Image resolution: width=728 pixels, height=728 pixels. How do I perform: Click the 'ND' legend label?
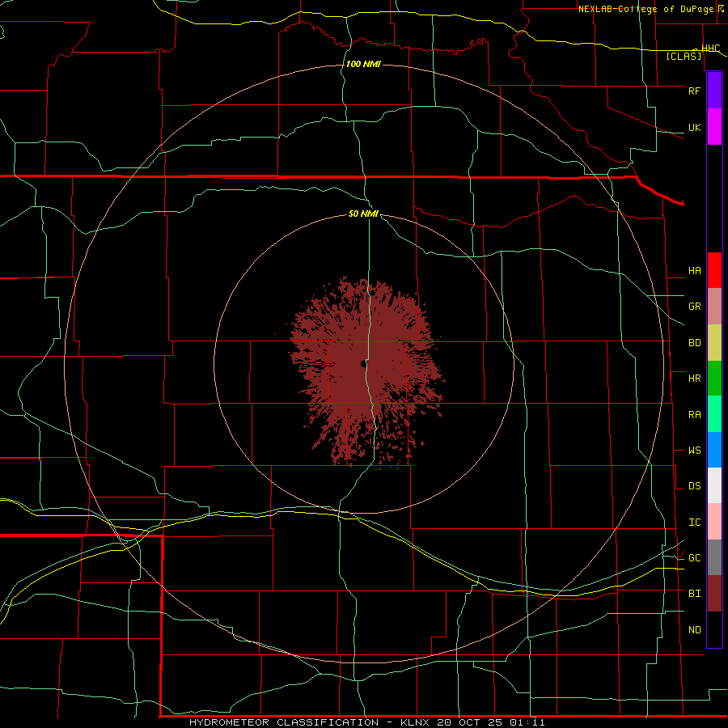click(x=694, y=630)
